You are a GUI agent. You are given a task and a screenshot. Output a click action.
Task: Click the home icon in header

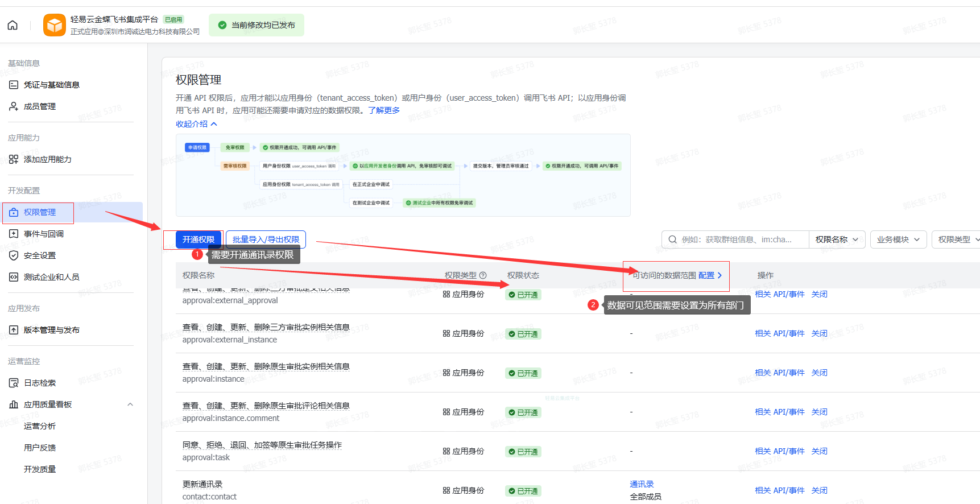click(13, 25)
